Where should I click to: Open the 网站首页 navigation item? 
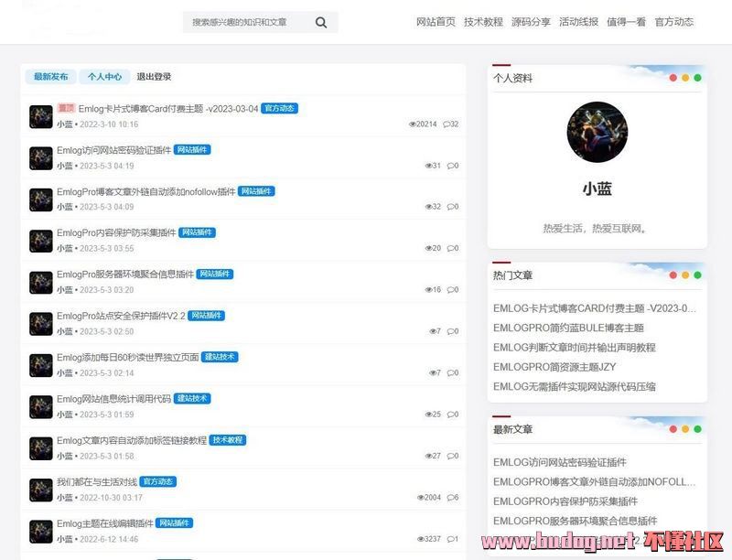click(x=436, y=22)
